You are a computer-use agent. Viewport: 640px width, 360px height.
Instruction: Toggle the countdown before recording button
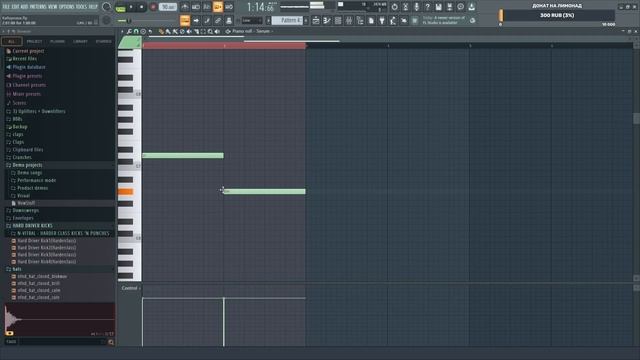(x=207, y=7)
